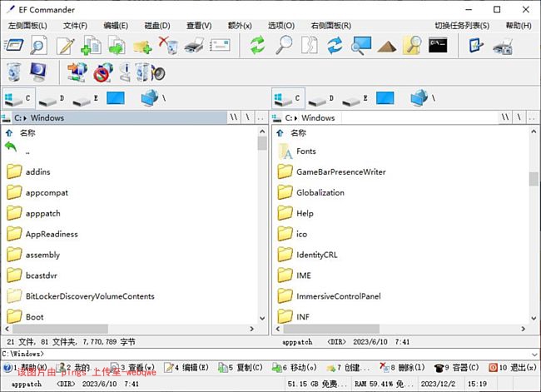Image resolution: width=541 pixels, height=392 pixels.
Task: Click right panel scroll up arrow
Action: [x=534, y=131]
